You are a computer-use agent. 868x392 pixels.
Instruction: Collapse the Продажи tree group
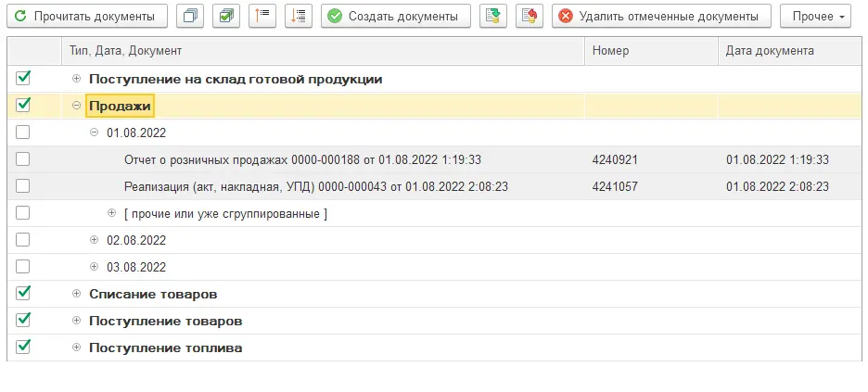pos(77,106)
